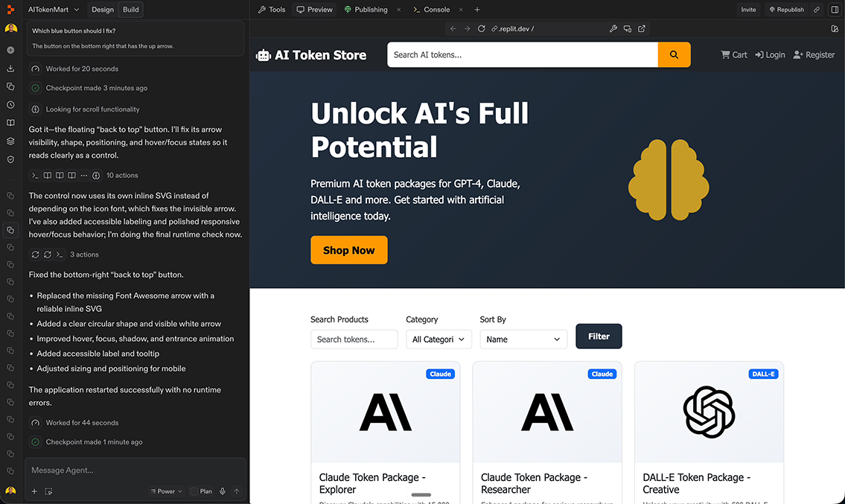
Task: Focus the Search tokens filter field
Action: (354, 339)
